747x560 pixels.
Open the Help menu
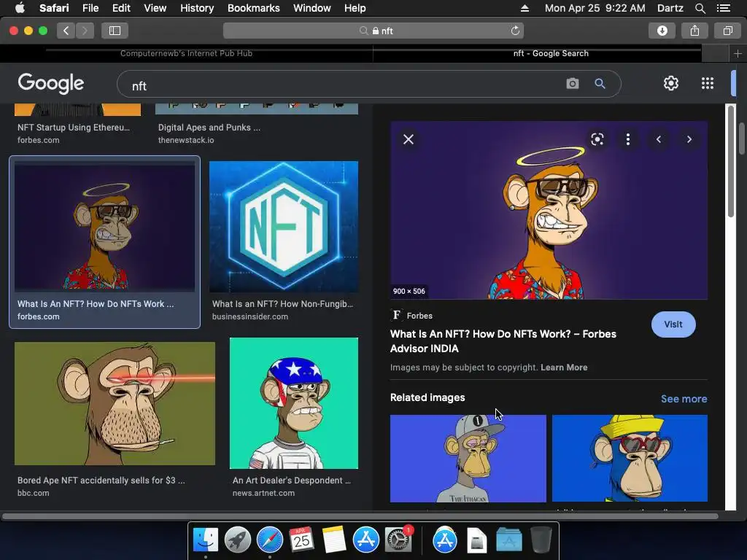(x=355, y=8)
